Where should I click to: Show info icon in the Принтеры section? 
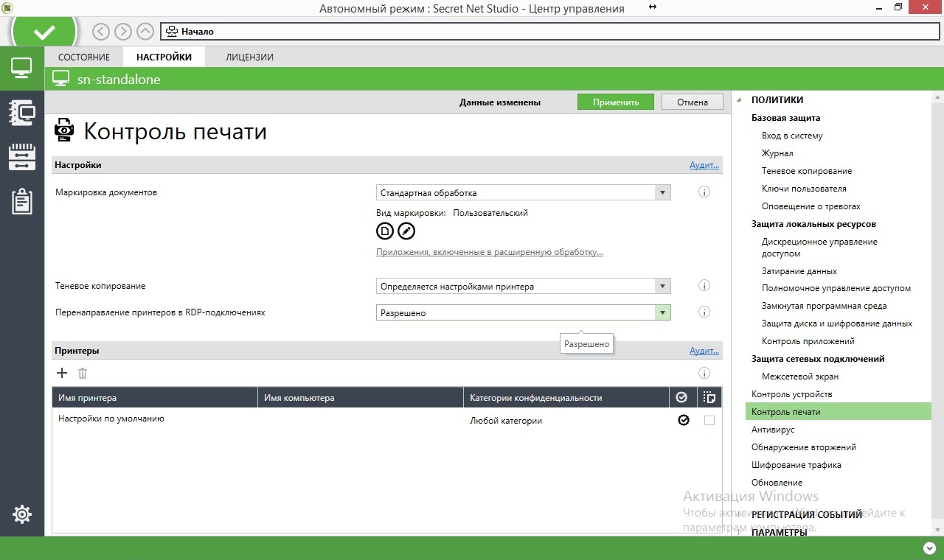coord(704,373)
